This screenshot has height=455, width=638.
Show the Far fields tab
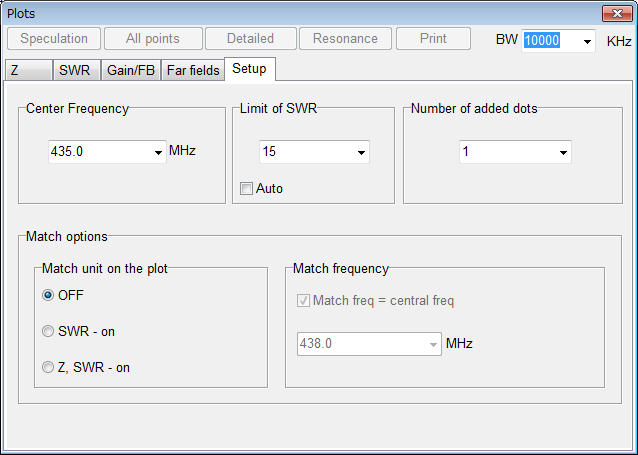[192, 71]
